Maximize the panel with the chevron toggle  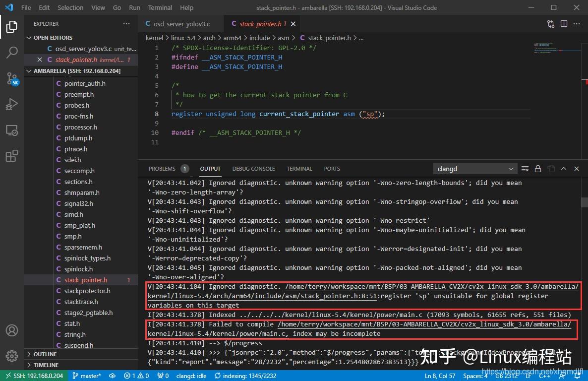[x=564, y=169]
